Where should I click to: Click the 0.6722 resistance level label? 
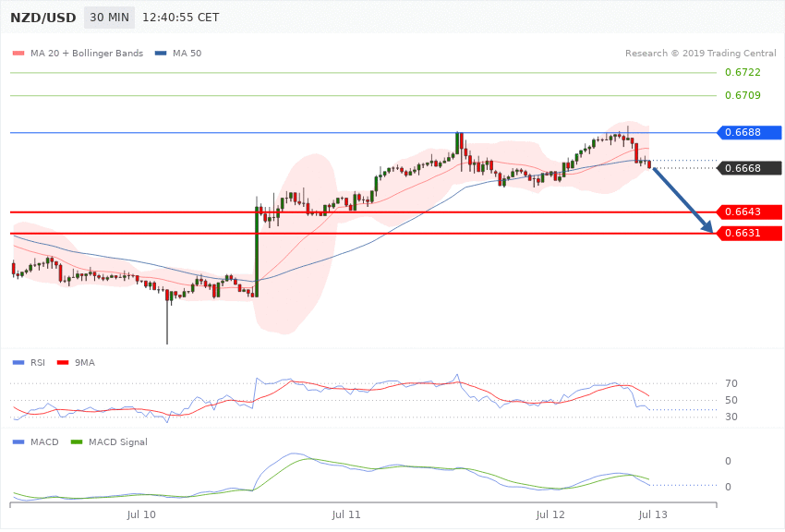(743, 73)
